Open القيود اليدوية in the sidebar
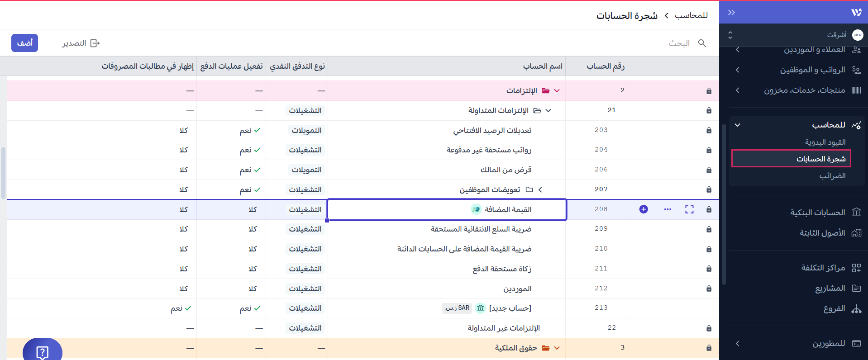868x360 pixels. (825, 142)
